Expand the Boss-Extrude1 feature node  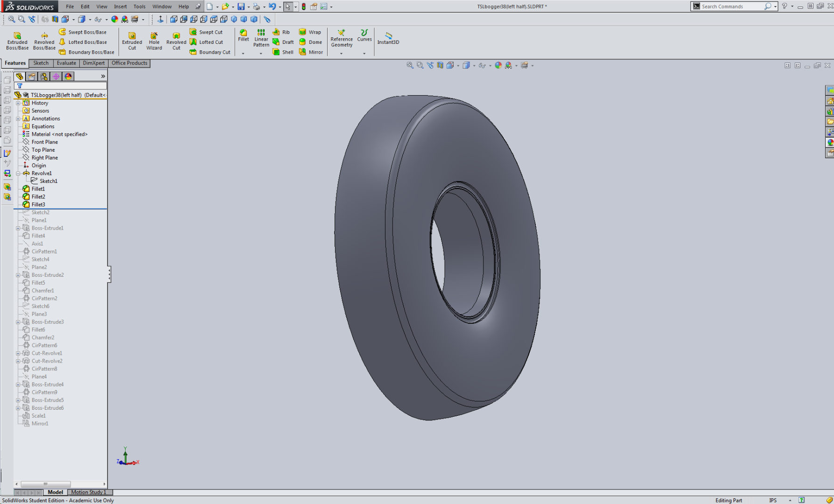point(18,228)
